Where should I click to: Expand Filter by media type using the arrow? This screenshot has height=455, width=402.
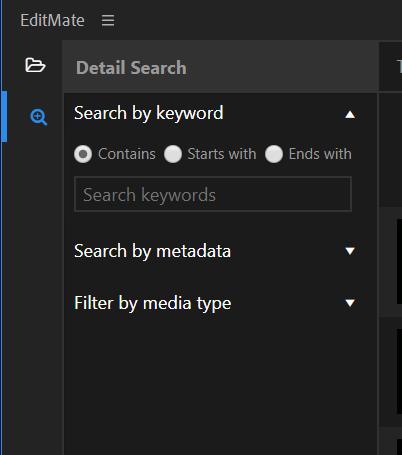coord(350,303)
